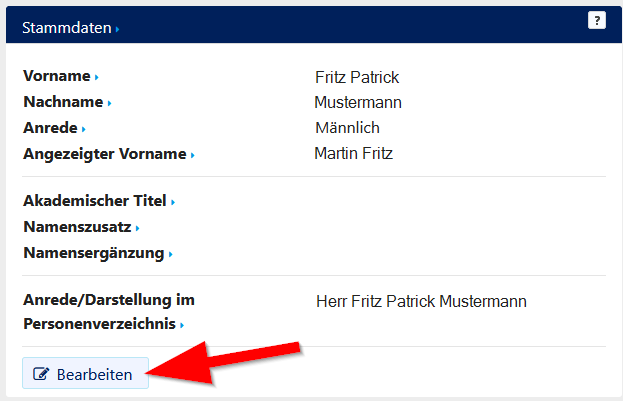The height and width of the screenshot is (401, 623).
Task: Click the Anrede value Männlich
Action: [x=347, y=128]
